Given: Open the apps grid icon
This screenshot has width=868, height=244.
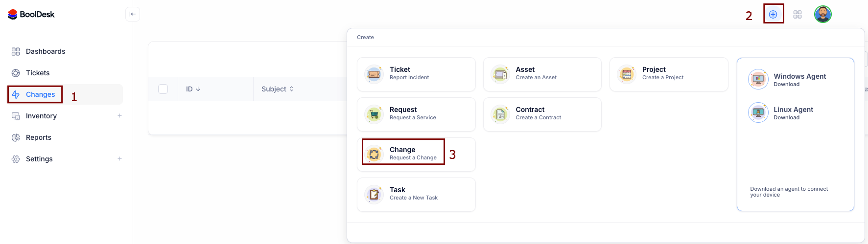Looking at the screenshot, I should tap(798, 15).
